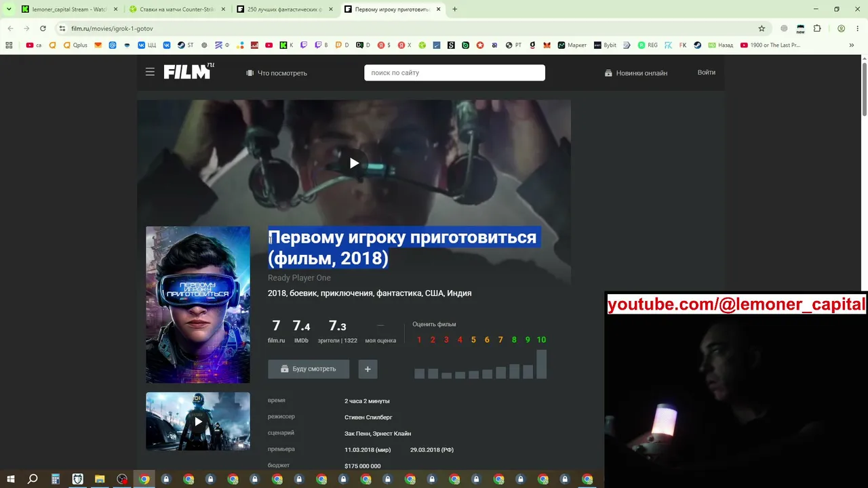The image size is (868, 488).
Task: Rate the film 3
Action: pos(446,340)
